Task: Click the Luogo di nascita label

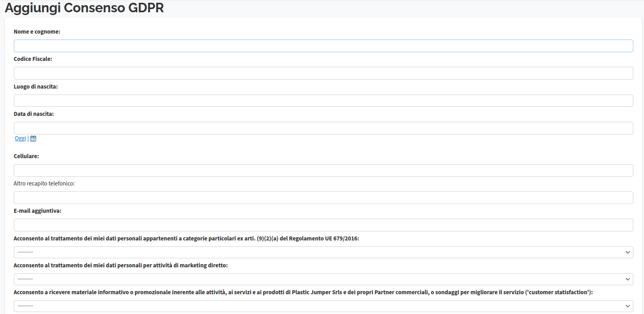Action: click(36, 87)
